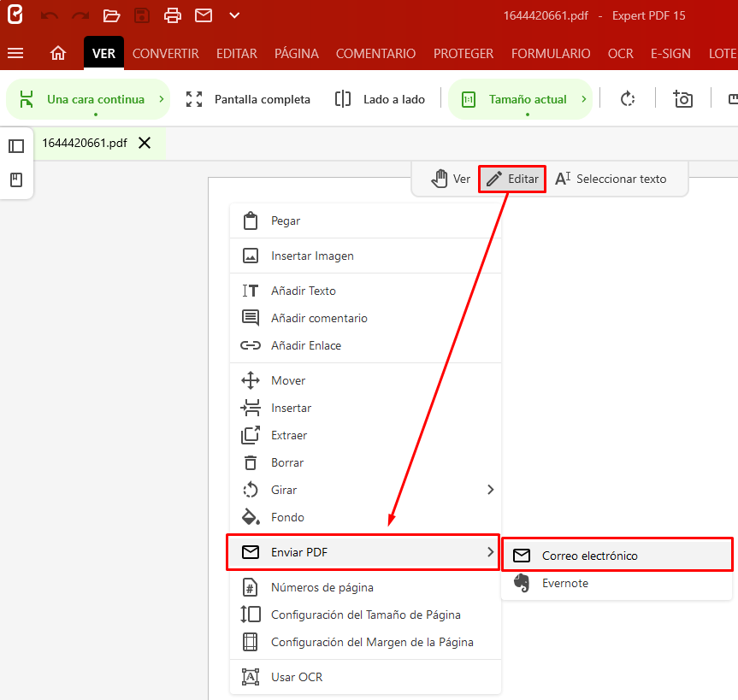Viewport: 738px width, 700px height.
Task: Switch to the FORMULARIO tab
Action: [x=551, y=53]
